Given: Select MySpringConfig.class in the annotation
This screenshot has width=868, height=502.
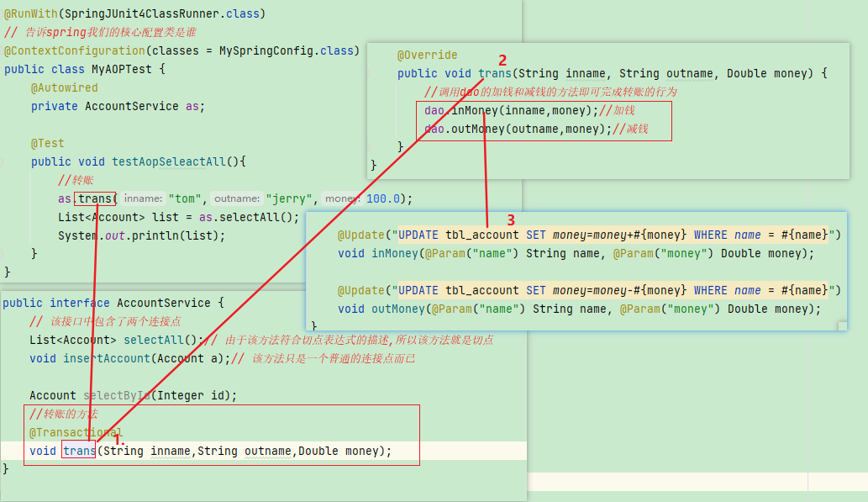Looking at the screenshot, I should (x=287, y=51).
